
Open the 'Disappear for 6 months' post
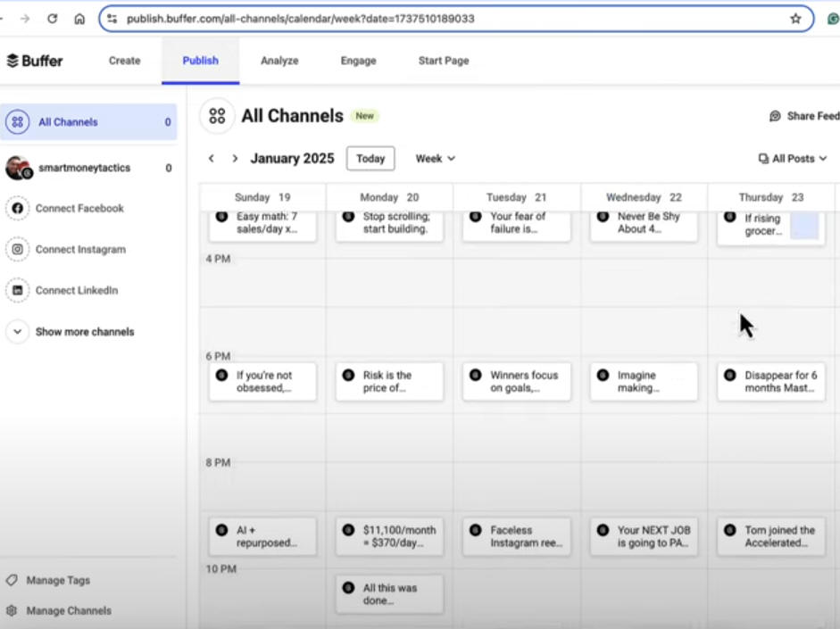coord(771,382)
